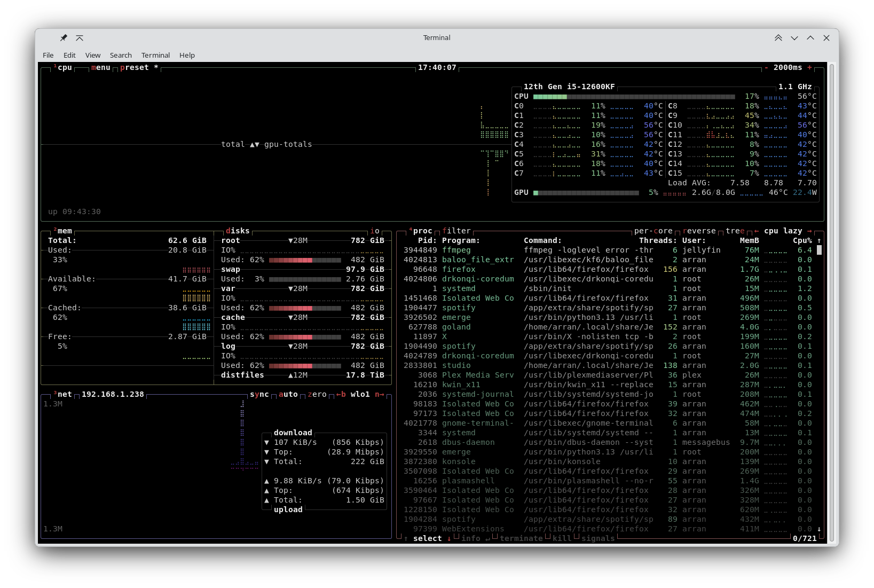The height and width of the screenshot is (588, 874).
Task: Open the Search menu
Action: point(121,55)
